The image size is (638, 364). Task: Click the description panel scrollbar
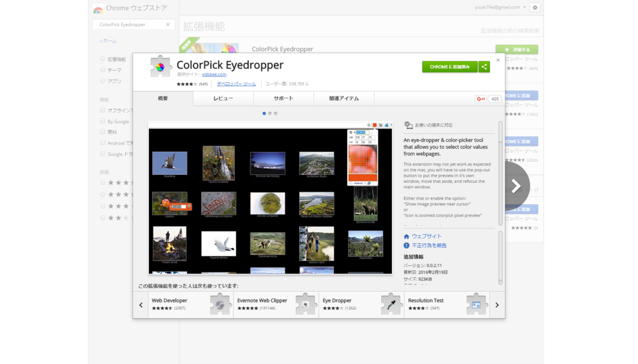(500, 173)
